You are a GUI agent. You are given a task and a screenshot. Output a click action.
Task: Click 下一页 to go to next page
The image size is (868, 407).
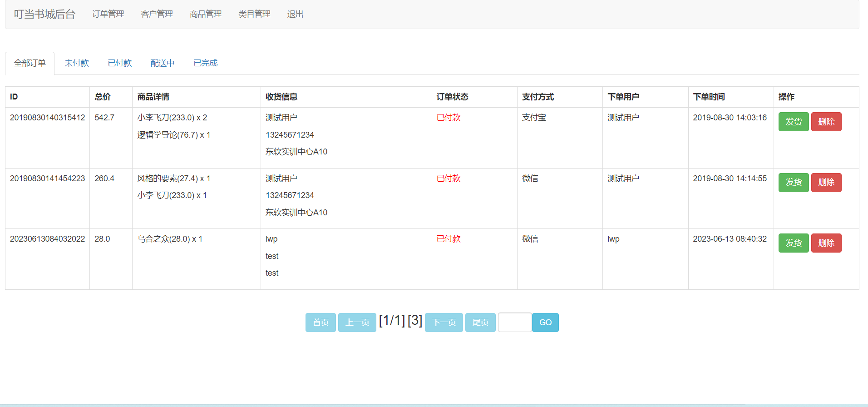point(444,323)
